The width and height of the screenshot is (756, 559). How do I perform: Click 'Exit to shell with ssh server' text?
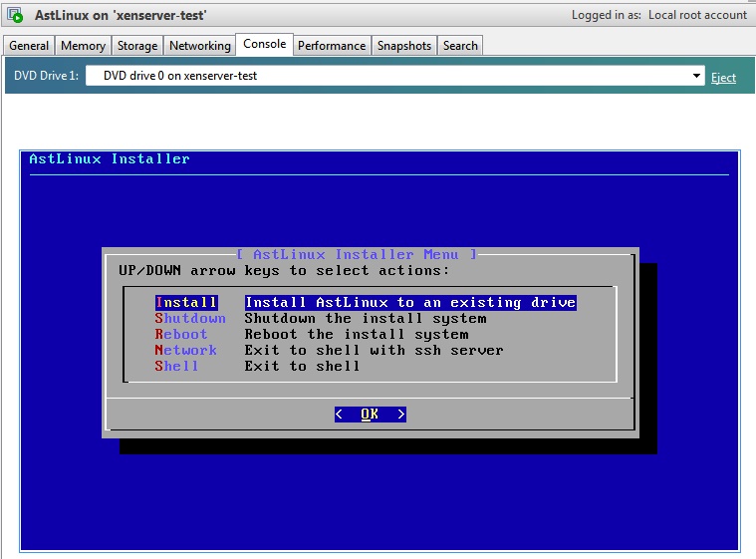pos(374,350)
